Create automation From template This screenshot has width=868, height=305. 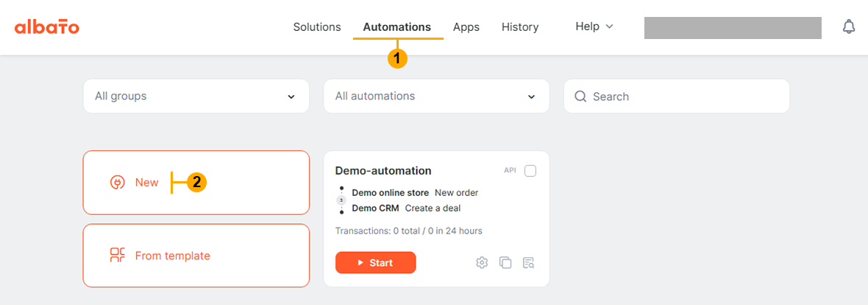click(196, 256)
